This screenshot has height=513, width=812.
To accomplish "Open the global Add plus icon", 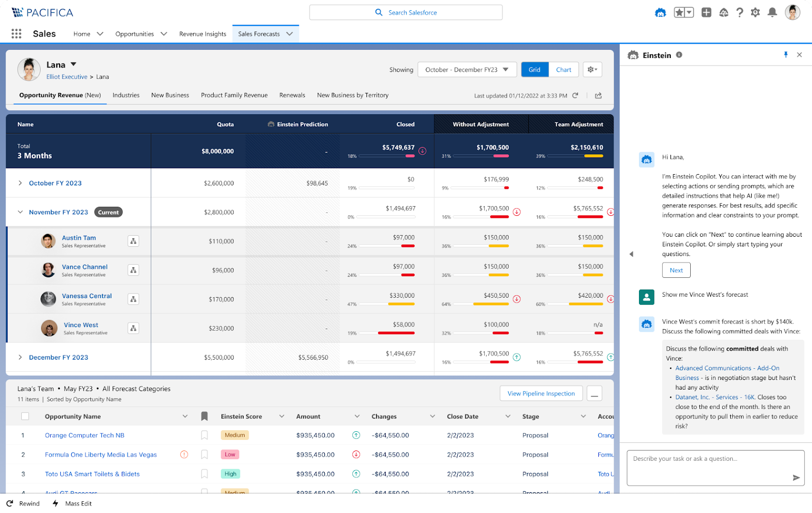I will pyautogui.click(x=706, y=13).
